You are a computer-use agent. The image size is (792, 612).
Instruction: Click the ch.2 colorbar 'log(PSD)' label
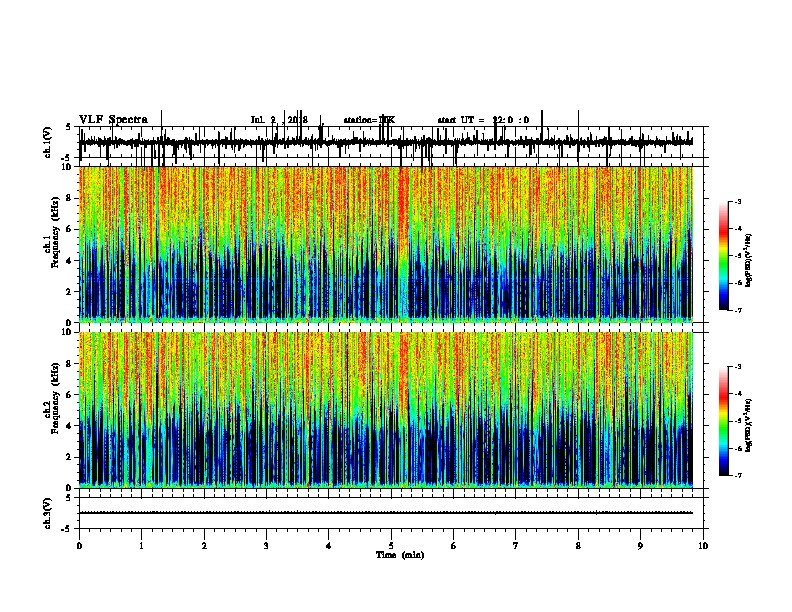[749, 425]
